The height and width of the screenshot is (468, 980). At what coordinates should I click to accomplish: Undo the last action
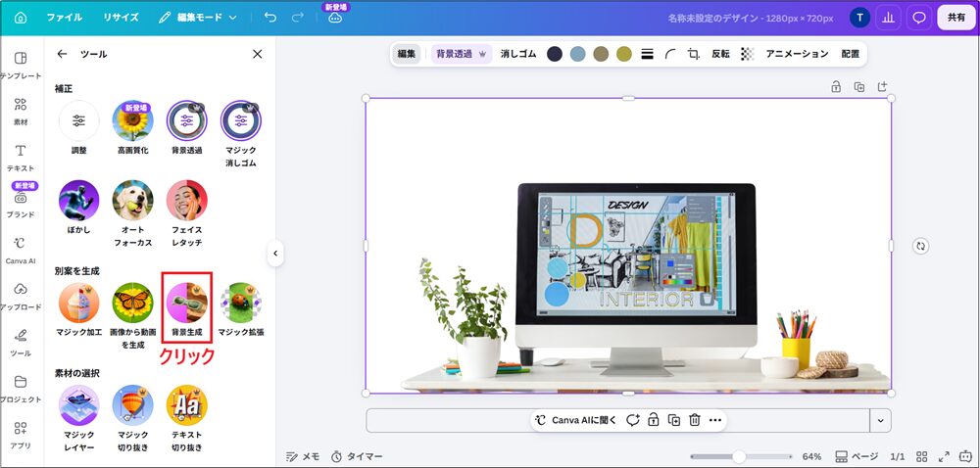[270, 18]
